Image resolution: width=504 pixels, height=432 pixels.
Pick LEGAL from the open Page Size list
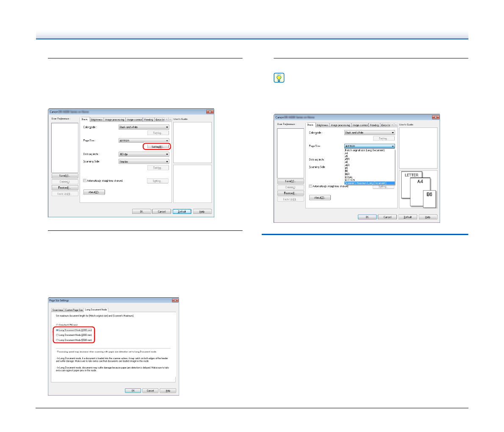pos(349,177)
